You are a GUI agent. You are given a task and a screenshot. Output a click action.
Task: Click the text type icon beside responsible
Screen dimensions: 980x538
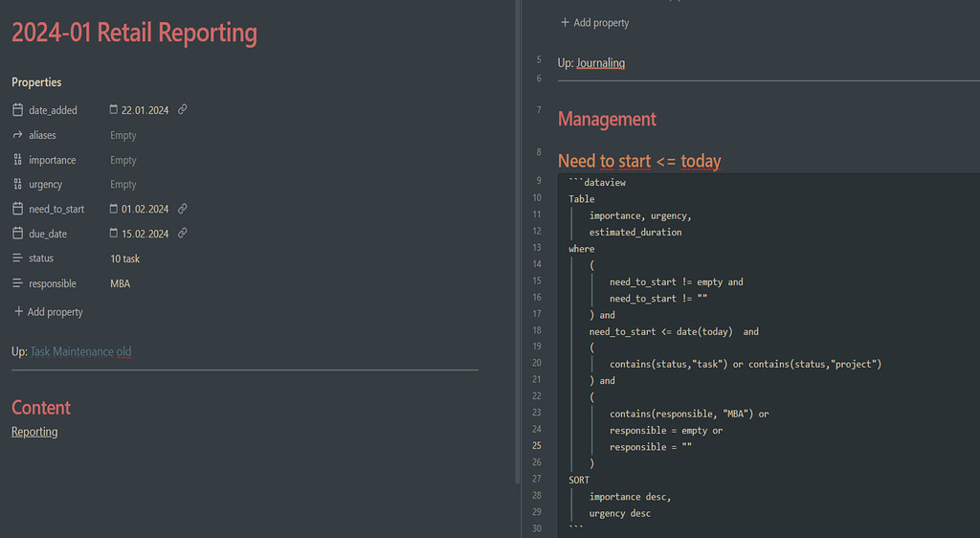click(18, 283)
